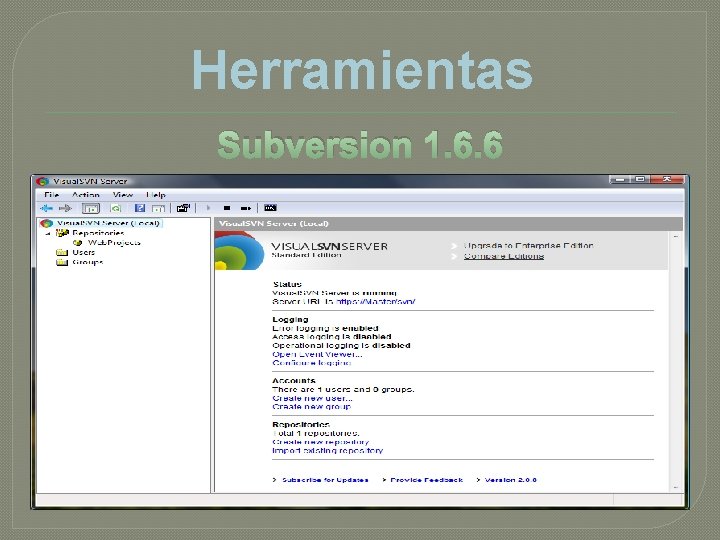Click the Back arrow in the toolbar
This screenshot has height=540, width=720.
tap(46, 208)
